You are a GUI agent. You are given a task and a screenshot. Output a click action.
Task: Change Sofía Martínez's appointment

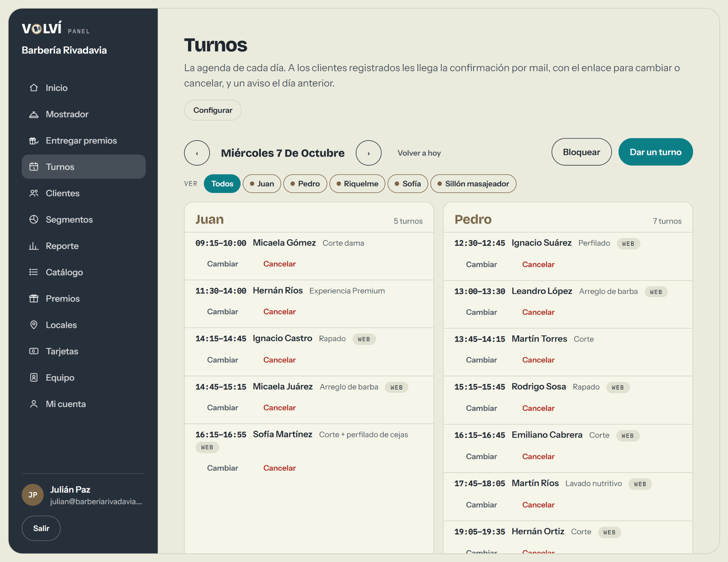point(223,468)
